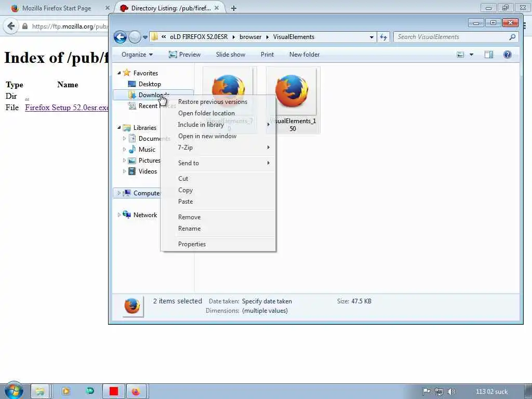Select Network in navigation pane
The height and width of the screenshot is (399, 532).
(145, 215)
